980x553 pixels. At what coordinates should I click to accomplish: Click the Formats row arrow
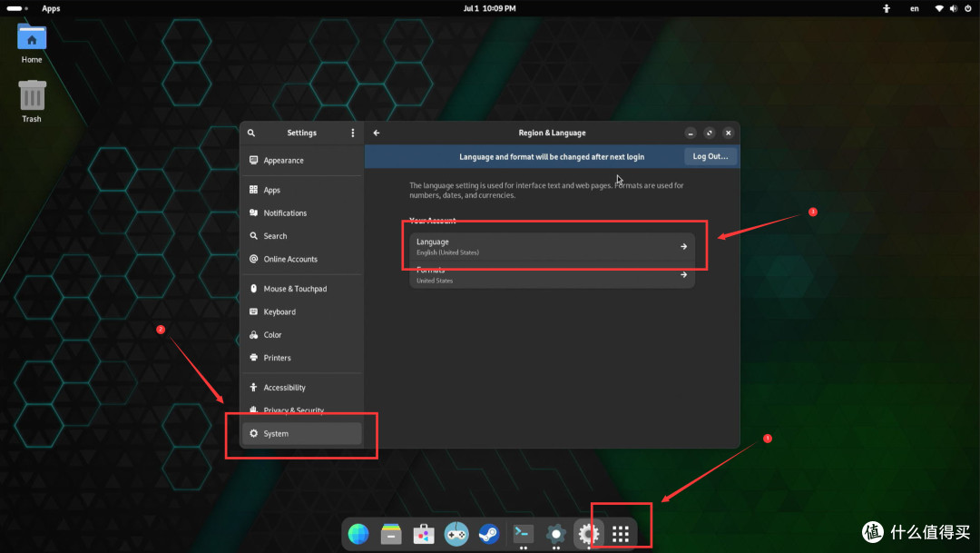[x=684, y=274]
